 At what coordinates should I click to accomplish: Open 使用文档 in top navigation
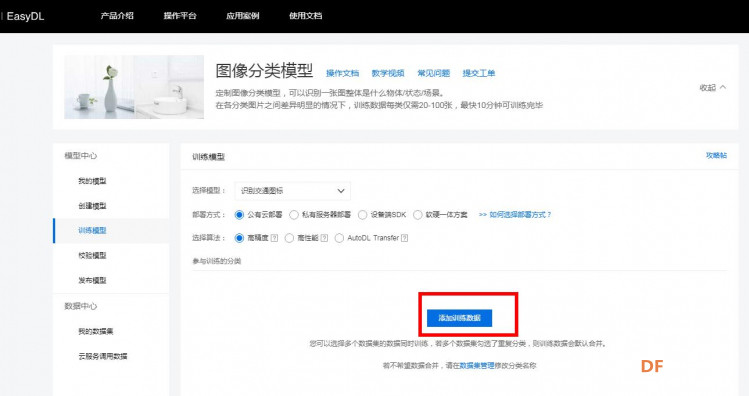point(305,16)
